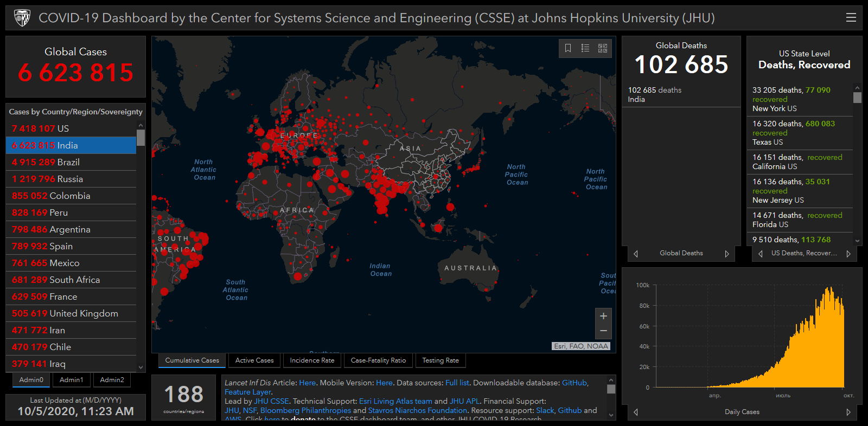Open the map bookmarks icon
This screenshot has width=868, height=426.
click(568, 48)
